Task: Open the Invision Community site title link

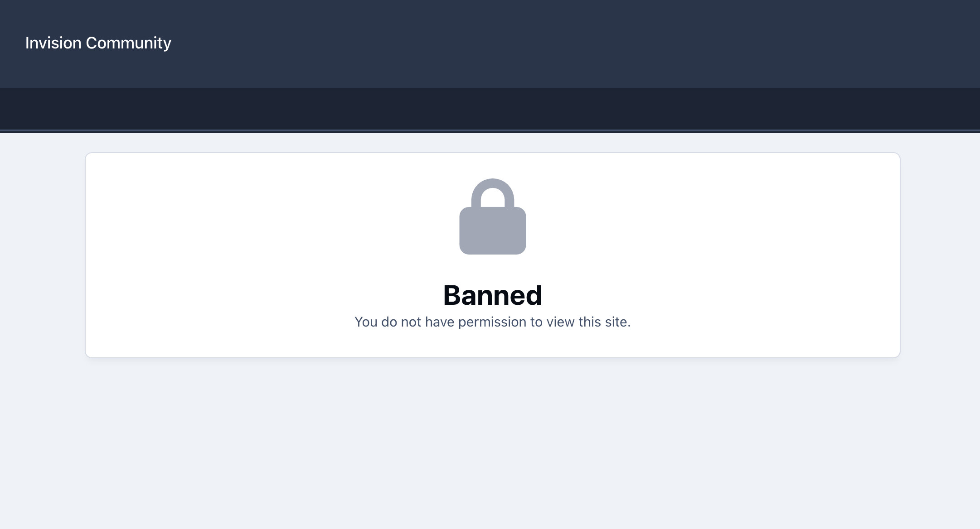Action: tap(98, 43)
